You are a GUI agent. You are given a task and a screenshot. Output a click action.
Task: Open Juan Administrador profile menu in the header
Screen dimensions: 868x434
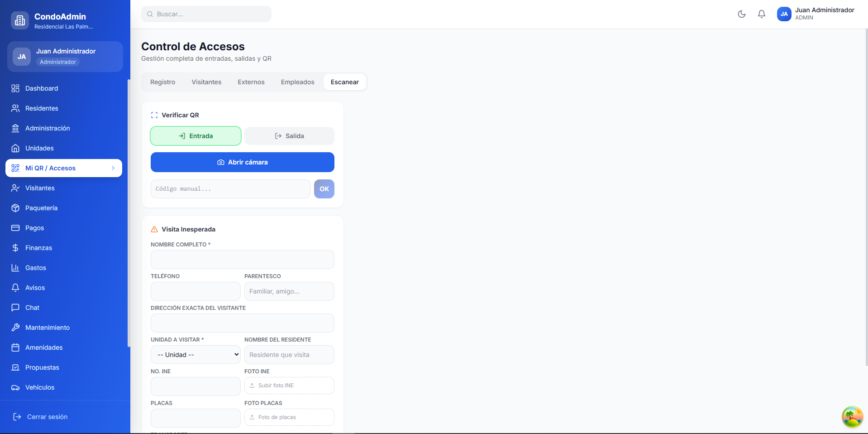coord(816,14)
